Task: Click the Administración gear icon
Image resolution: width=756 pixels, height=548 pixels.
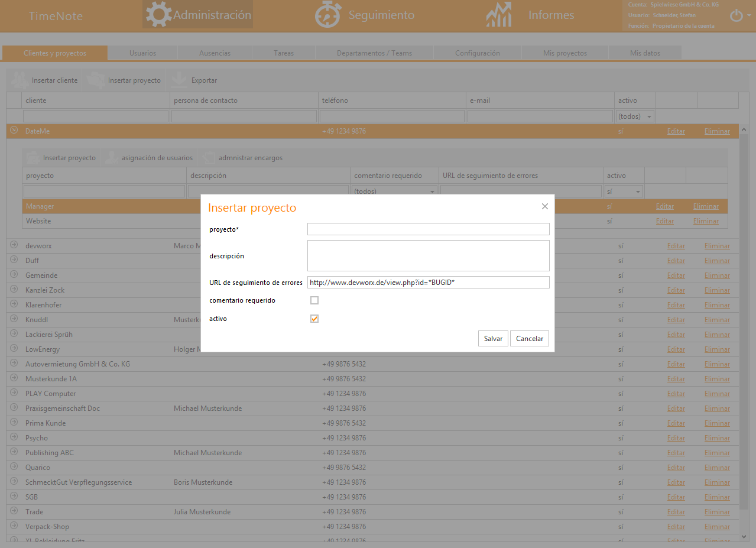Action: click(158, 15)
